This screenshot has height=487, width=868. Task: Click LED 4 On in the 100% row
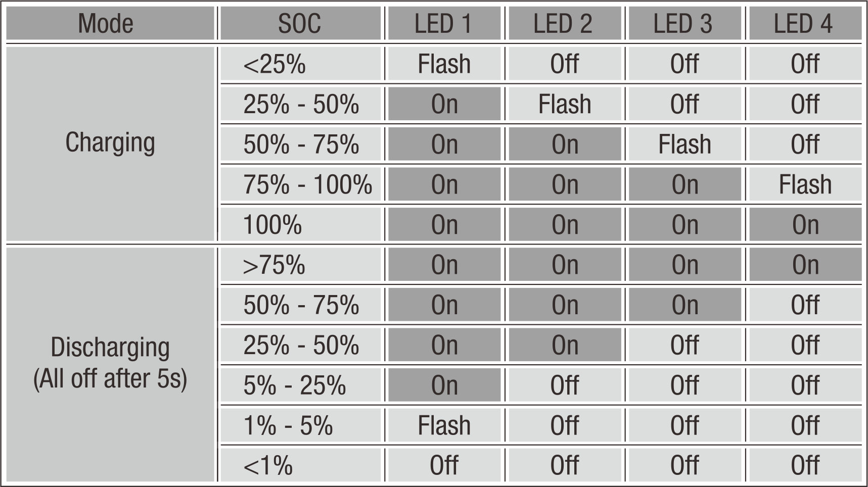click(805, 224)
